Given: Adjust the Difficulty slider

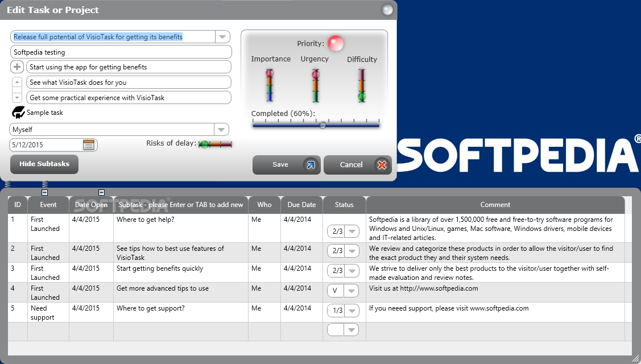Looking at the screenshot, I should point(362,85).
